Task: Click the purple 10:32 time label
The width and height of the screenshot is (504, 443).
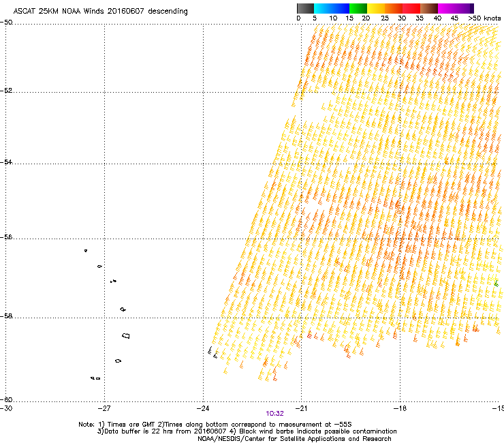Action: click(x=275, y=414)
